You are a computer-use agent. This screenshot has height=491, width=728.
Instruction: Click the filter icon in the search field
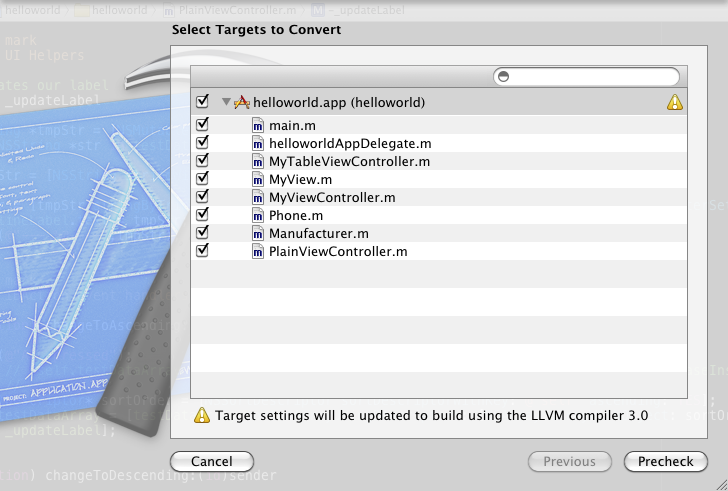pyautogui.click(x=504, y=77)
